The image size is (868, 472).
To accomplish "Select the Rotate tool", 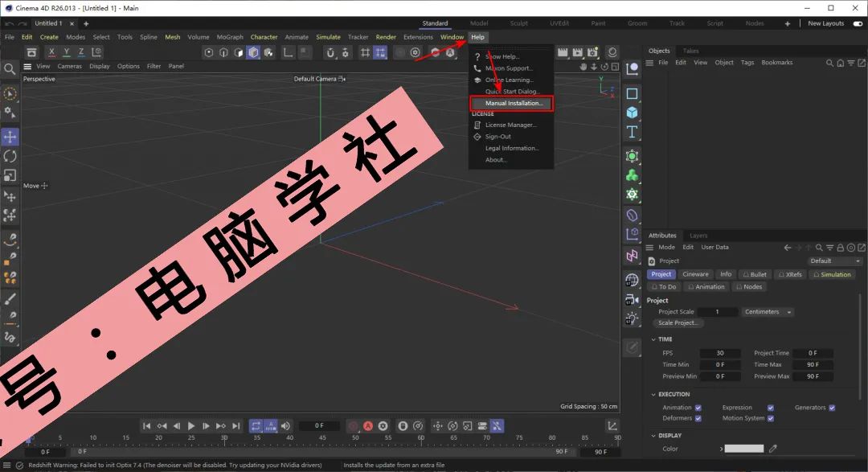I will (x=10, y=157).
